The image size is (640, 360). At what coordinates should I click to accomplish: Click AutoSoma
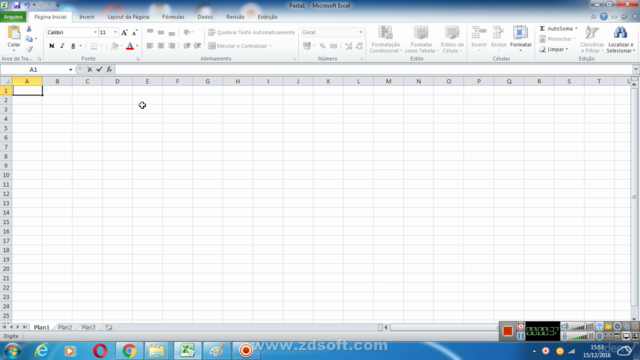pyautogui.click(x=556, y=29)
